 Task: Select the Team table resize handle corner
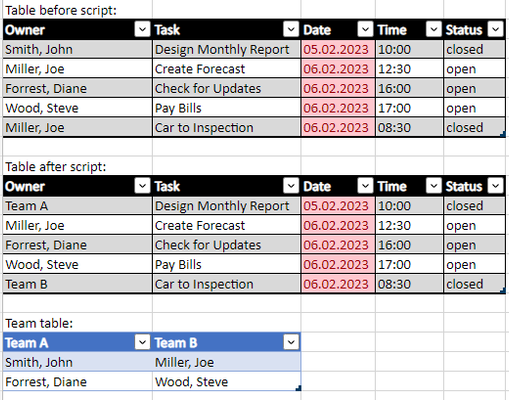tap(298, 388)
